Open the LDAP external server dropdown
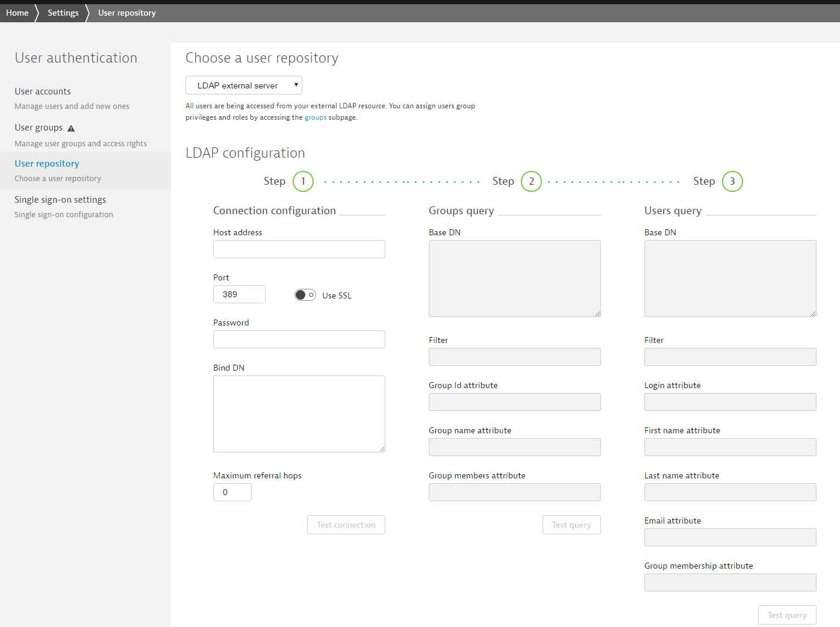Screen dimensions: 840x627 point(244,85)
